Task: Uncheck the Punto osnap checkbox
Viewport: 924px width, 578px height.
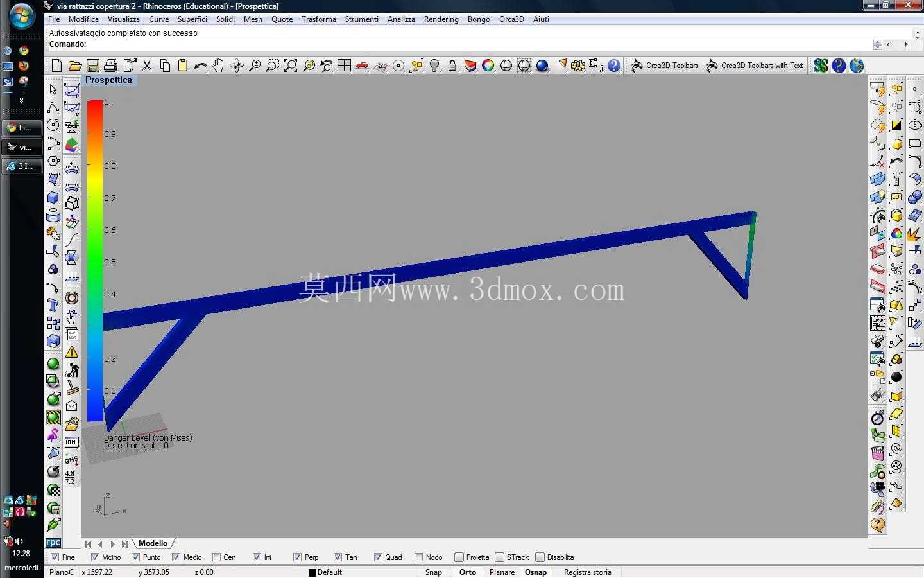Action: pos(135,557)
